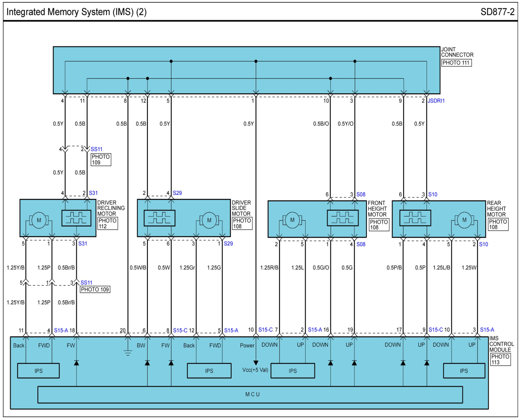Open PHOTO 113 IMS control module reference
This screenshot has height=420, width=521.
(x=500, y=360)
